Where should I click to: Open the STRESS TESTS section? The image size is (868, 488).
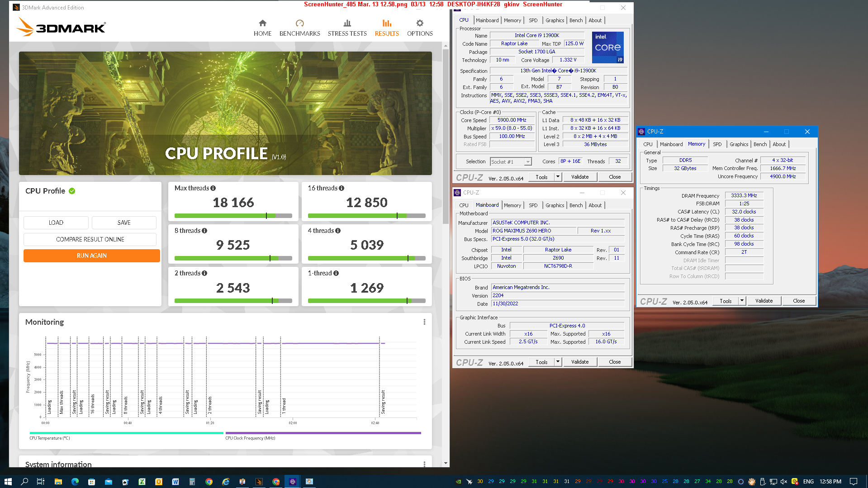pyautogui.click(x=347, y=28)
